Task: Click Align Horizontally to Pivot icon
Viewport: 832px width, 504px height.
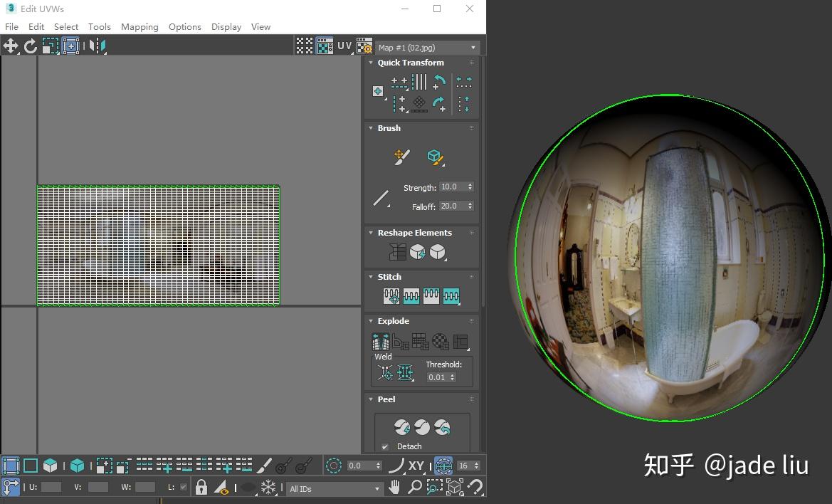Action: pos(399,82)
